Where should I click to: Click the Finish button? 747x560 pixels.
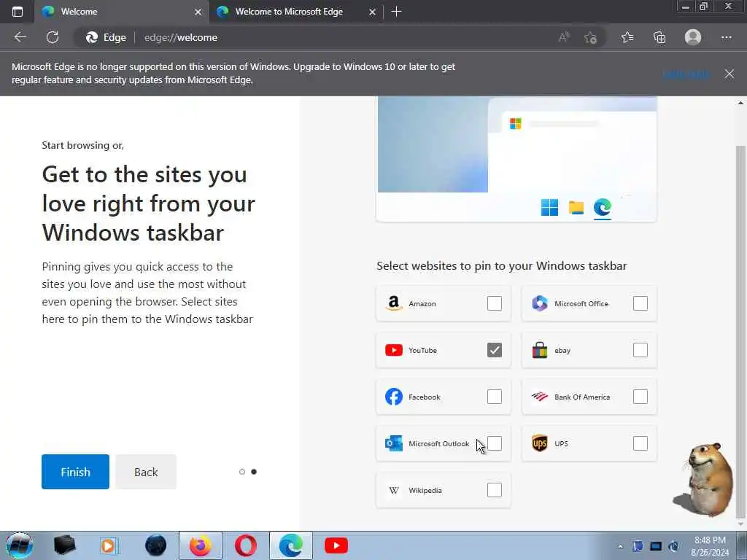[75, 472]
